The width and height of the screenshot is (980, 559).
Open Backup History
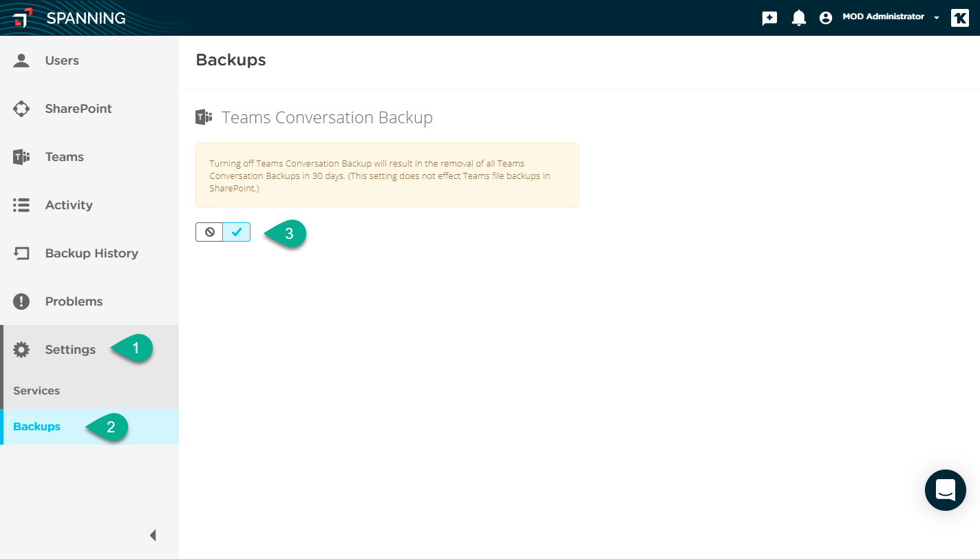coord(92,253)
